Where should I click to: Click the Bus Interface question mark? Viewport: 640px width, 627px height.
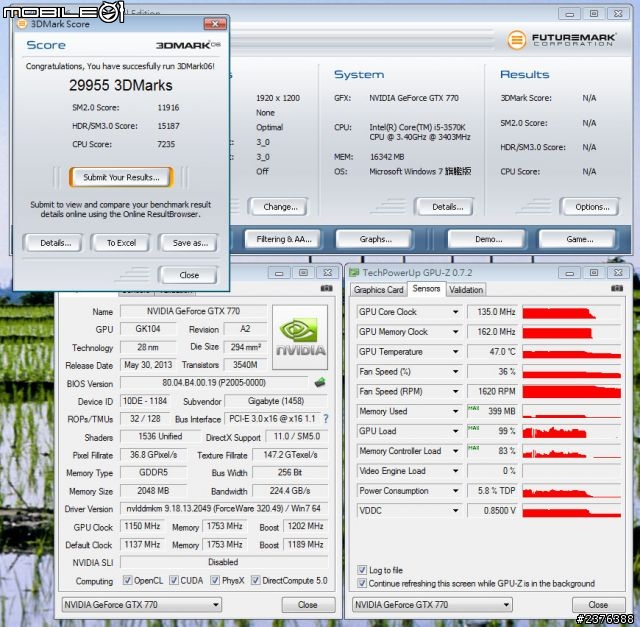click(326, 418)
